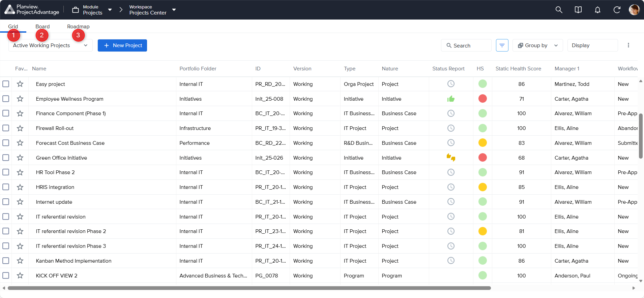The image size is (644, 298).
Task: Favorite the Easy project with star
Action: (x=20, y=84)
